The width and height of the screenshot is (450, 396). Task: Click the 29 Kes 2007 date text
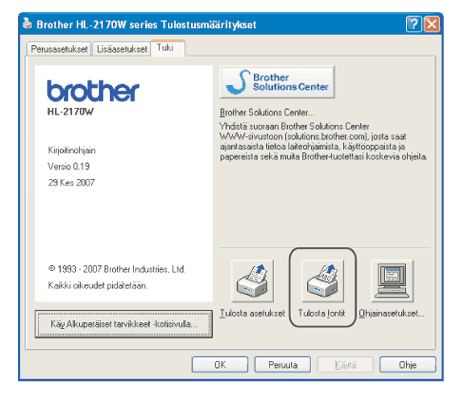71,182
